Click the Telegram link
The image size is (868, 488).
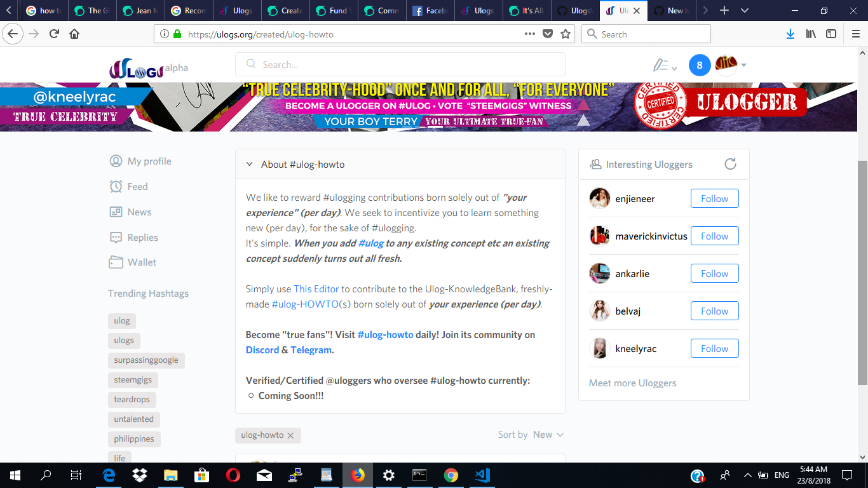pyautogui.click(x=311, y=350)
